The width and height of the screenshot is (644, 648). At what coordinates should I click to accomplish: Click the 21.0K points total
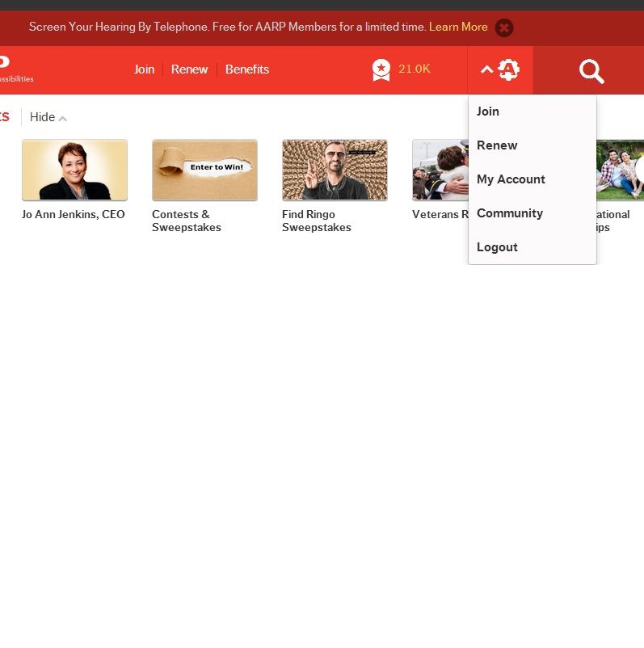415,69
